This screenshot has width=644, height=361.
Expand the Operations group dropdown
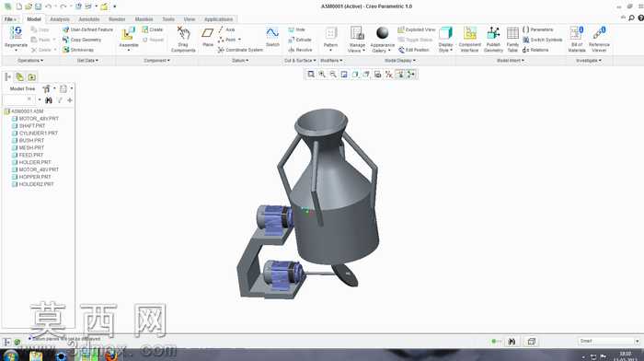(30, 61)
